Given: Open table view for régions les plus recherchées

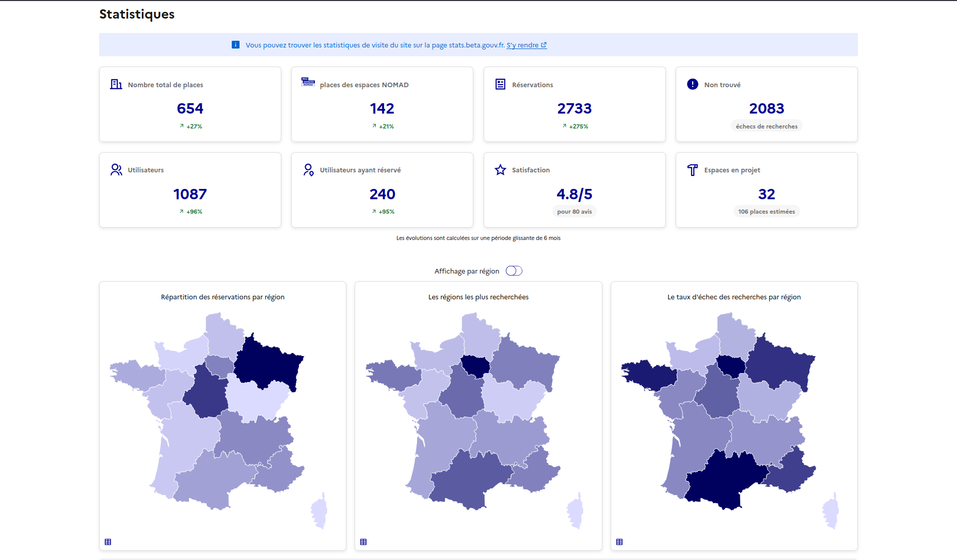Looking at the screenshot, I should pos(363,542).
